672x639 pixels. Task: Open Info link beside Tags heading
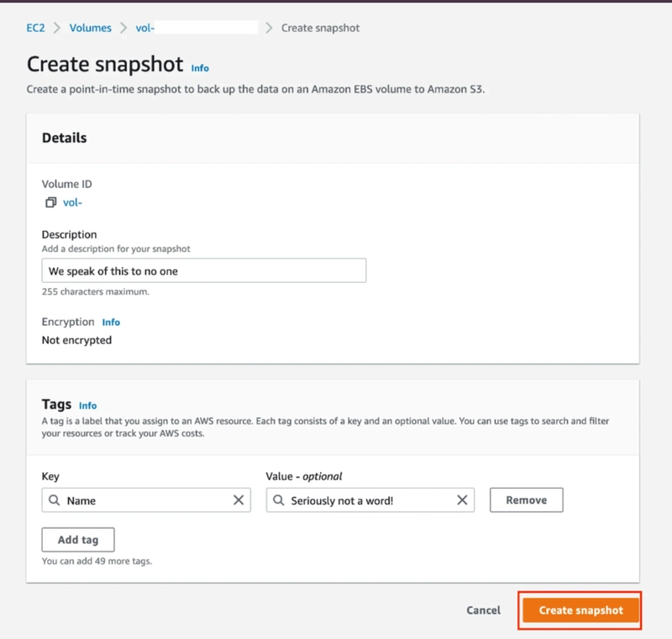[x=88, y=406]
